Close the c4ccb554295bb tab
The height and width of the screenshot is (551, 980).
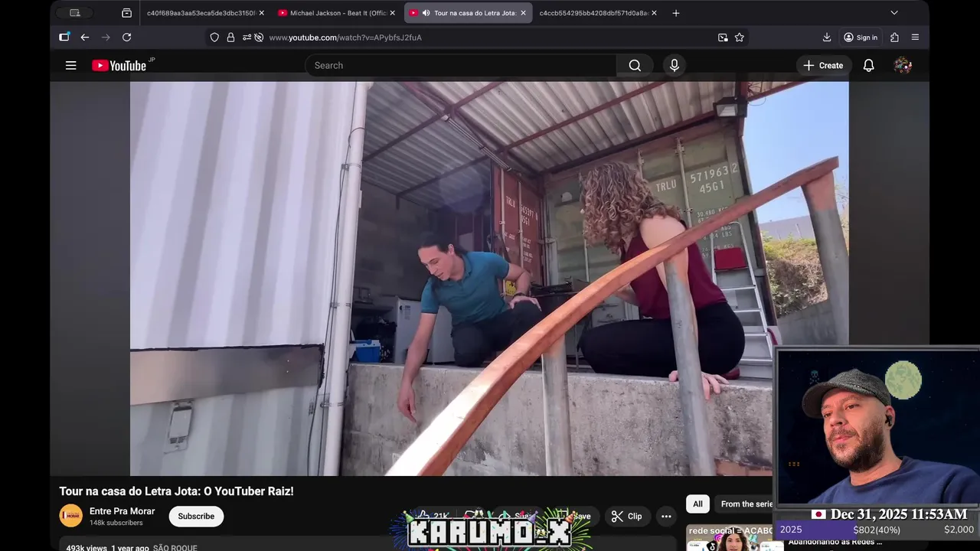coord(654,13)
